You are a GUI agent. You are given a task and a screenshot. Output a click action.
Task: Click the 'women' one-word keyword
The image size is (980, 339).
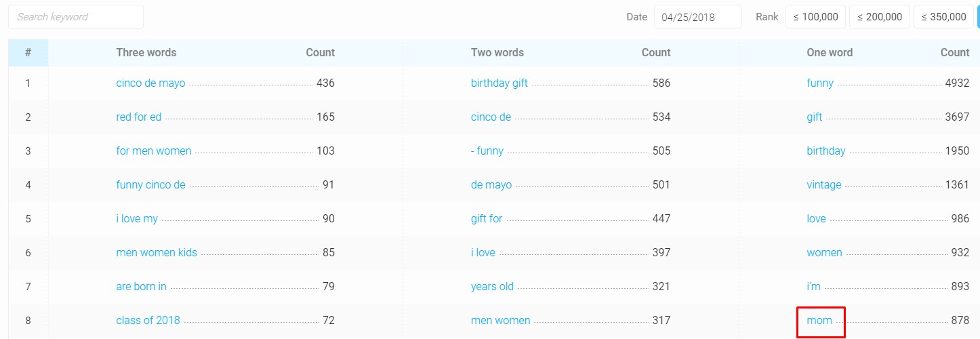pyautogui.click(x=824, y=253)
